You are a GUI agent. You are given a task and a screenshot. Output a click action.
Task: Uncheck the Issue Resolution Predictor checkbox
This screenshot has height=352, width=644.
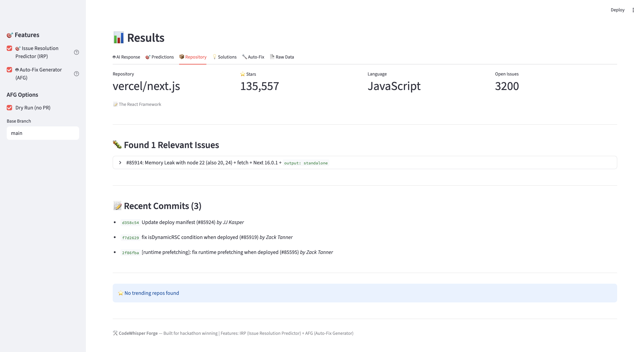pos(9,48)
